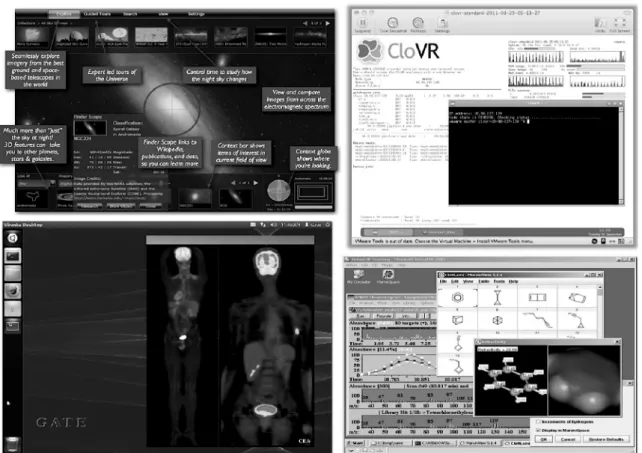Click Take Snapshot icon in VMware toolbar
Viewport: 642px width, 453px height.
click(x=393, y=23)
